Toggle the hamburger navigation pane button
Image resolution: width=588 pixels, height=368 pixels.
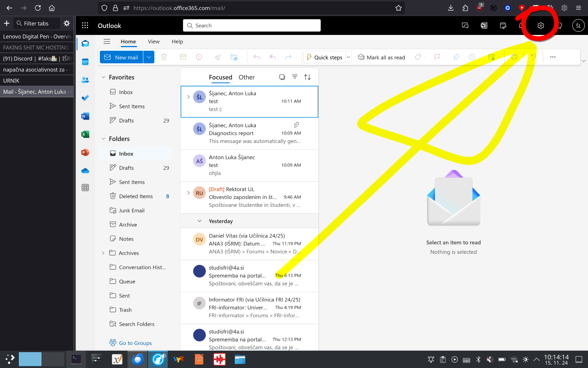pyautogui.click(x=107, y=42)
